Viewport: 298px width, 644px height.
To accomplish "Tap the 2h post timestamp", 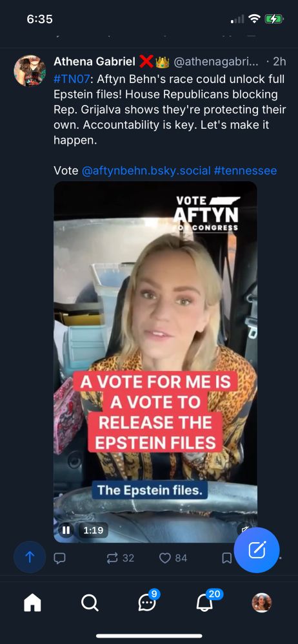I will 279,62.
